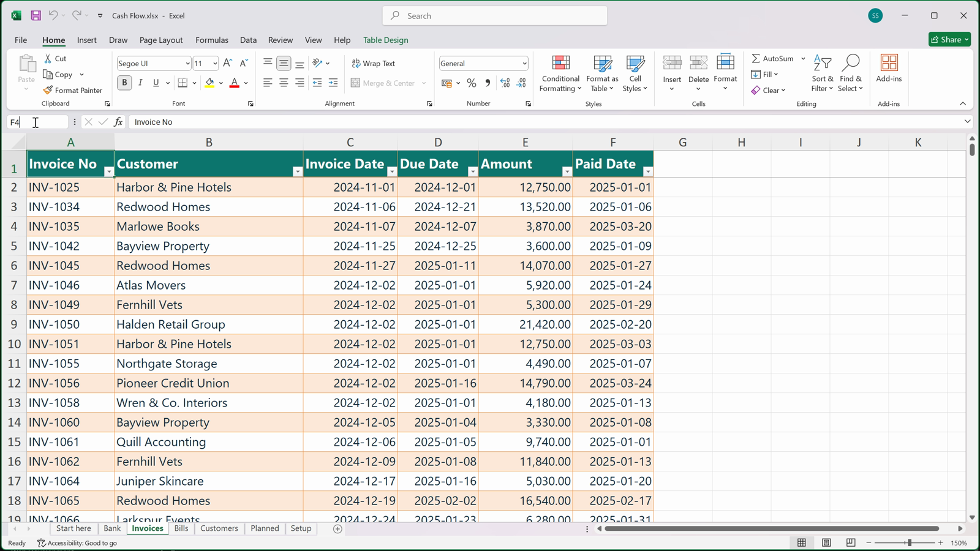
Task: Click the Undo arrow icon
Action: (x=53, y=15)
